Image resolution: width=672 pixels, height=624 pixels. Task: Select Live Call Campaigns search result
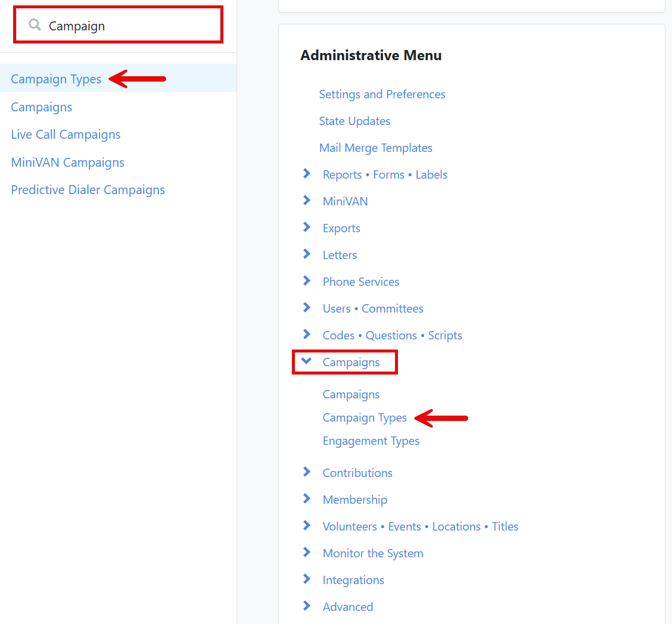(x=66, y=135)
